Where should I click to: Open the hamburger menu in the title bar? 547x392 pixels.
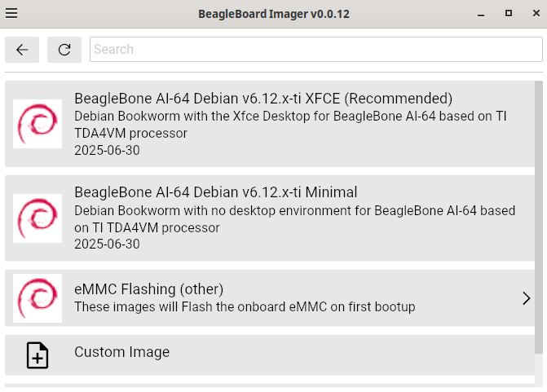11,13
